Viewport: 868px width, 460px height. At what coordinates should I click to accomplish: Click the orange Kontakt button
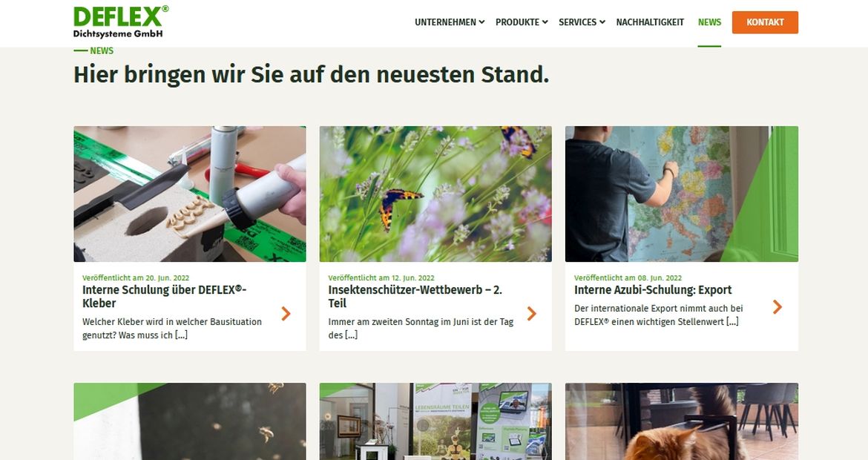(765, 22)
